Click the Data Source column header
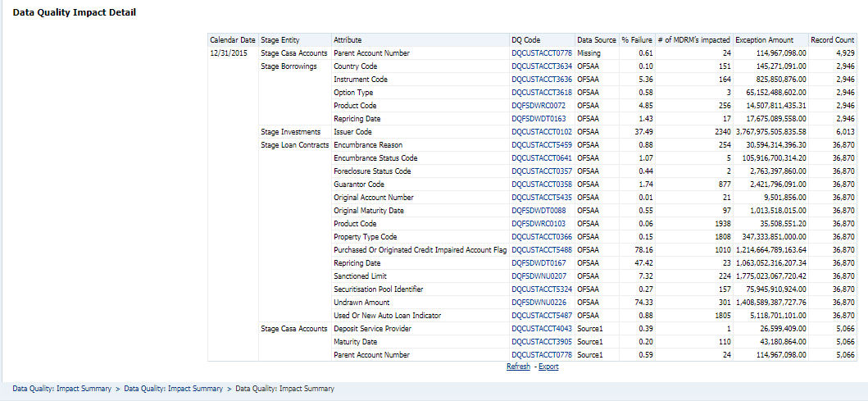Screen dimensions: 868x401 596,40
